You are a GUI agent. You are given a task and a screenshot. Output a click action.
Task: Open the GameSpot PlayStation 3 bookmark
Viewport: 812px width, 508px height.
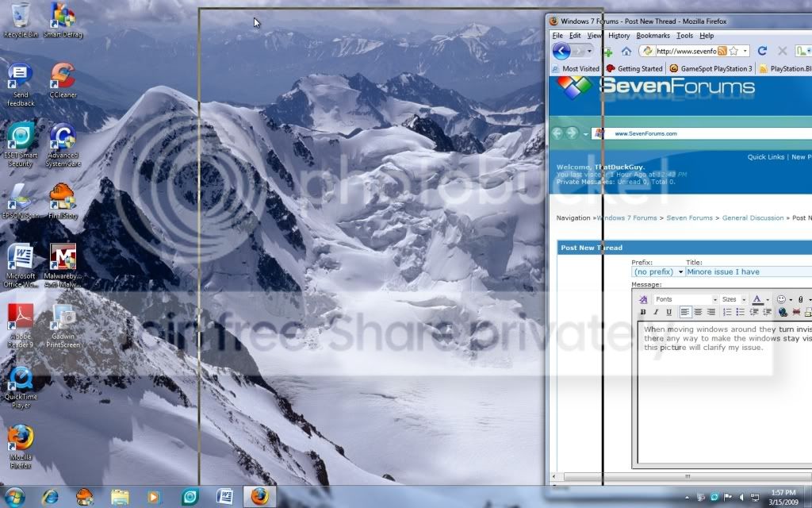click(711, 68)
